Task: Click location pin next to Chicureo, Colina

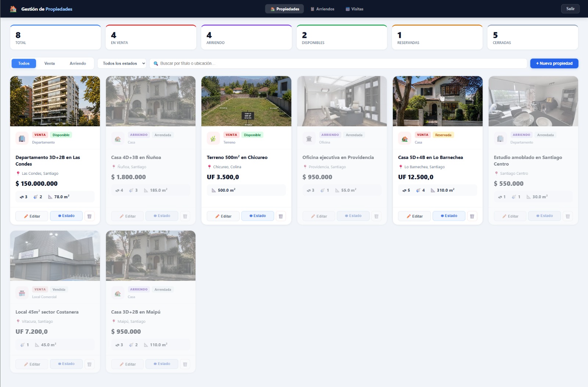Action: click(209, 167)
